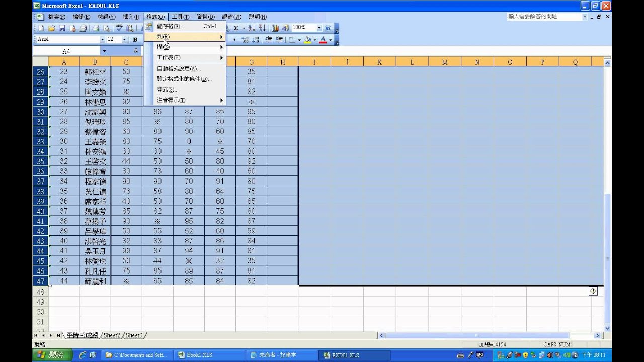Apply the Fill Color paint bucket
This screenshot has height=362, width=644.
pyautogui.click(x=307, y=40)
